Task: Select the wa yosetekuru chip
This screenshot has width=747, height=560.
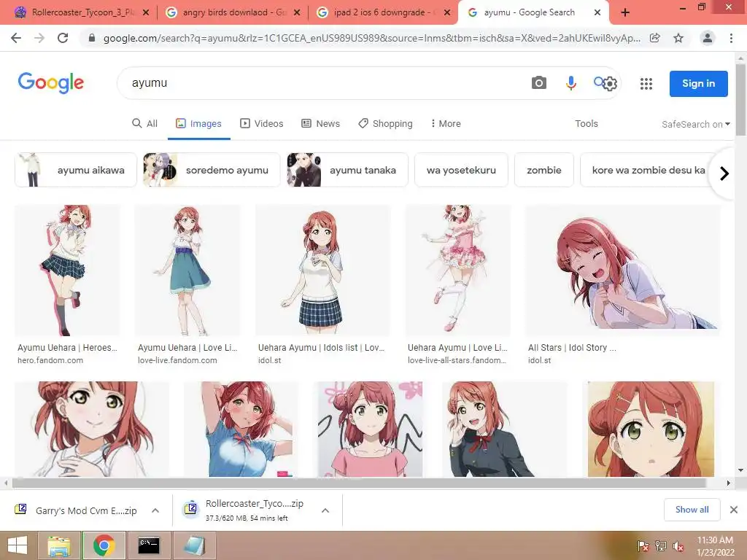Action: [x=461, y=170]
